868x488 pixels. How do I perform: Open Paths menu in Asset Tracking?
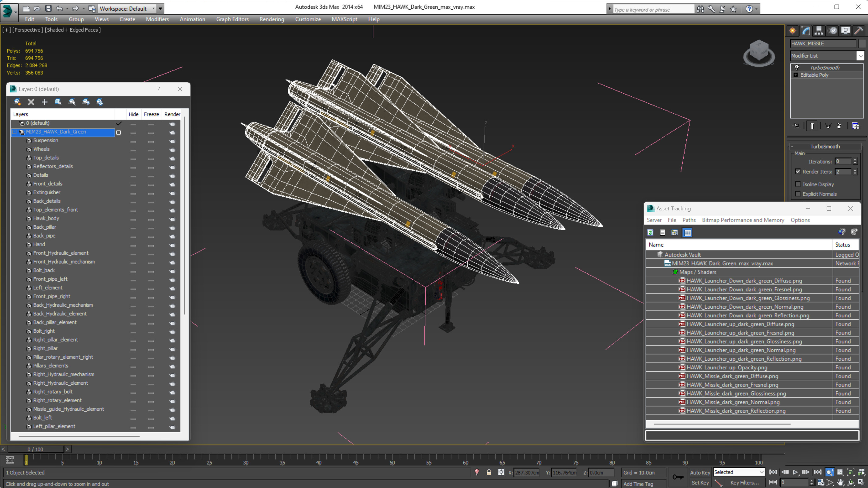[x=689, y=220]
